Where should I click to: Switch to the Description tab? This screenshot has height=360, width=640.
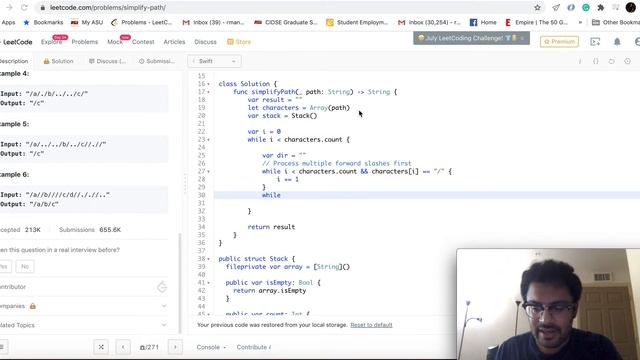coord(14,61)
